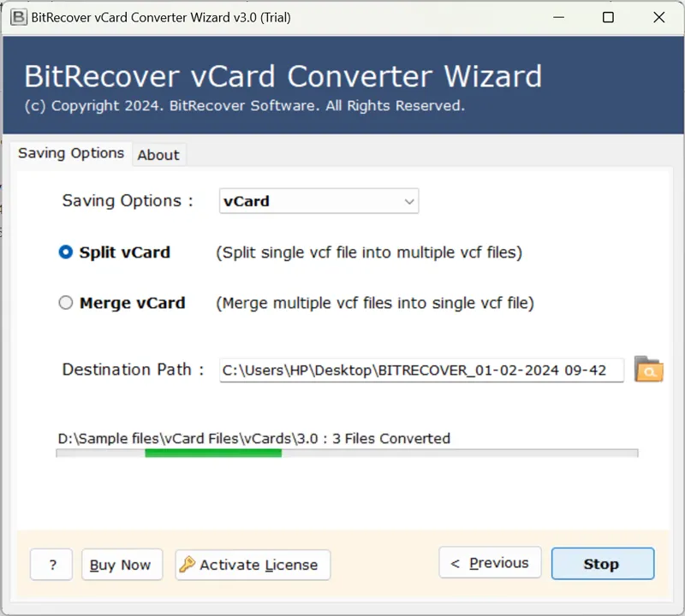Open the Saving Options vCard dropdown
685x616 pixels.
tap(319, 201)
